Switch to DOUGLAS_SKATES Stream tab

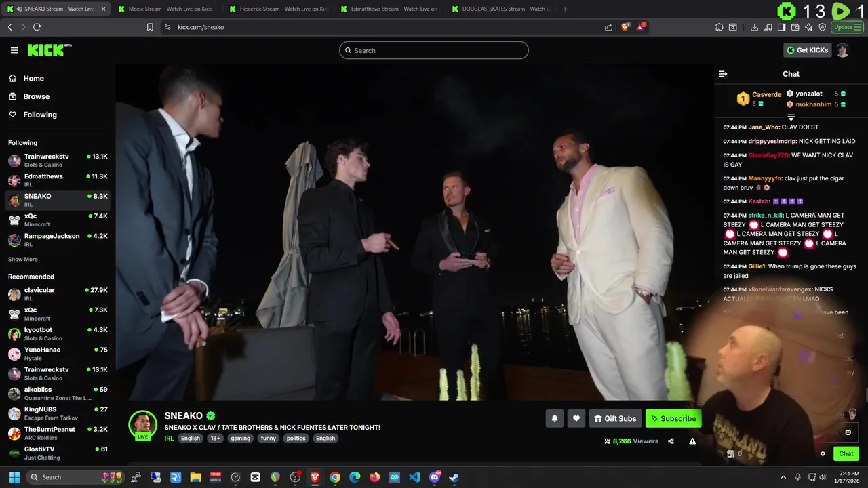[500, 9]
